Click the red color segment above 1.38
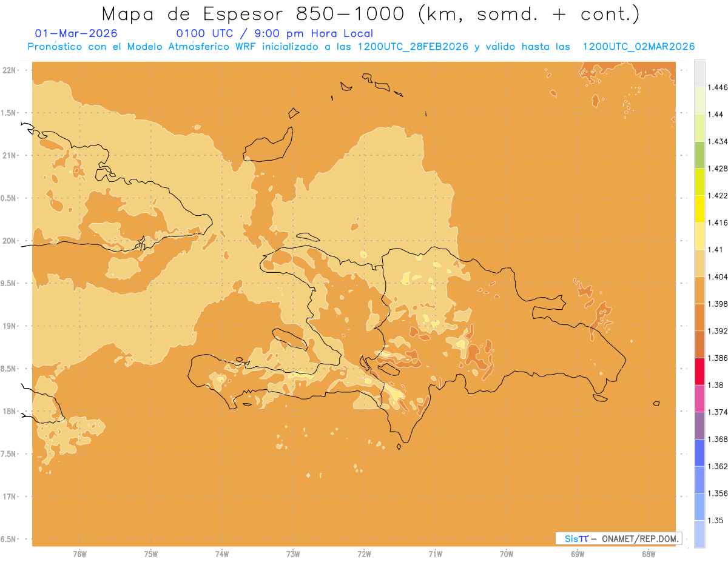 click(x=699, y=372)
